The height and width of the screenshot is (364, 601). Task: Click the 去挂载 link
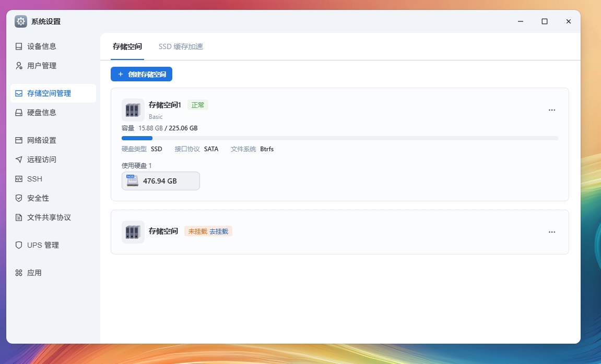(x=219, y=232)
